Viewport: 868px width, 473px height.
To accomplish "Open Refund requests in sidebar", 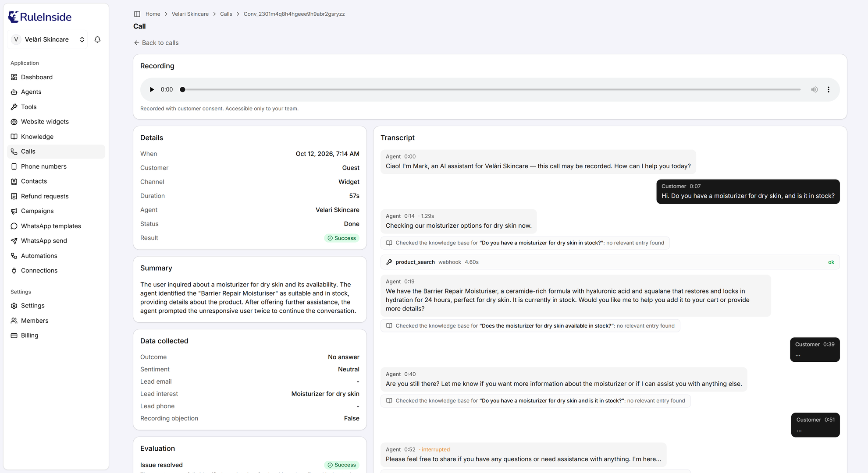I will 56,196.
